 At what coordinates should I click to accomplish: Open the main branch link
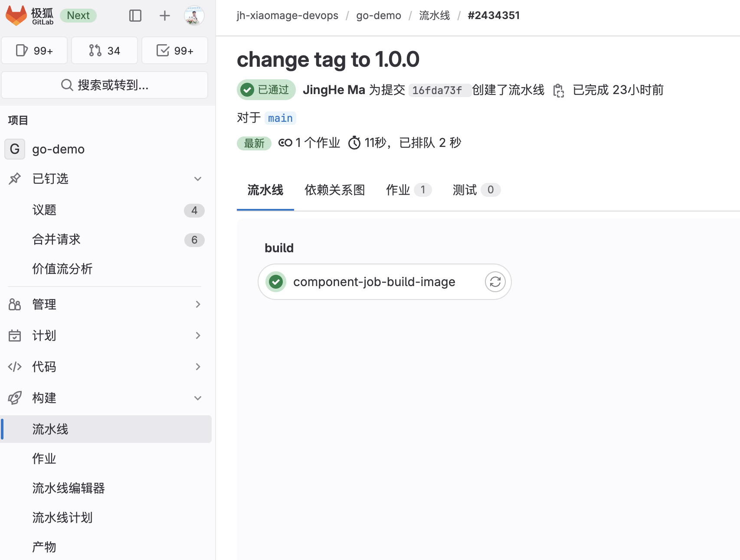[280, 117]
